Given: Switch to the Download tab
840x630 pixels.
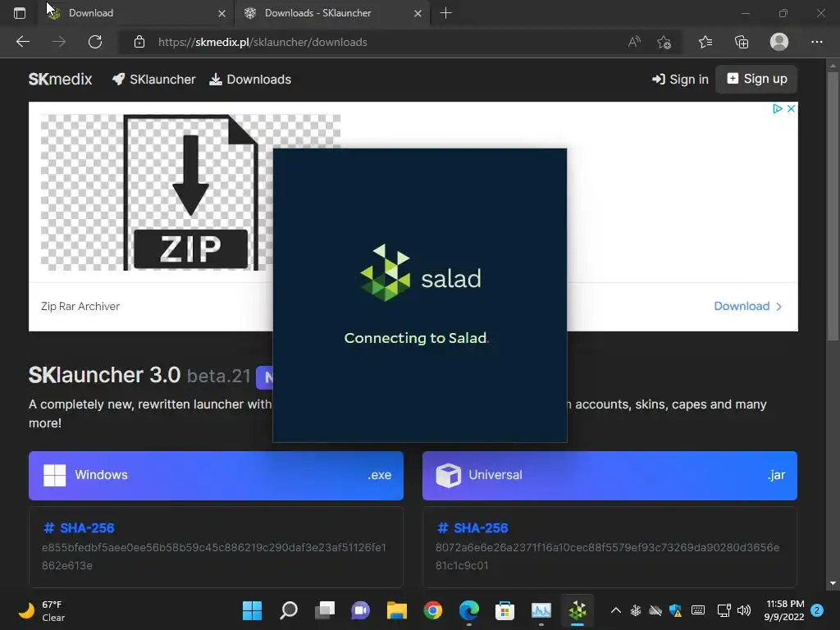Looking at the screenshot, I should point(135,13).
